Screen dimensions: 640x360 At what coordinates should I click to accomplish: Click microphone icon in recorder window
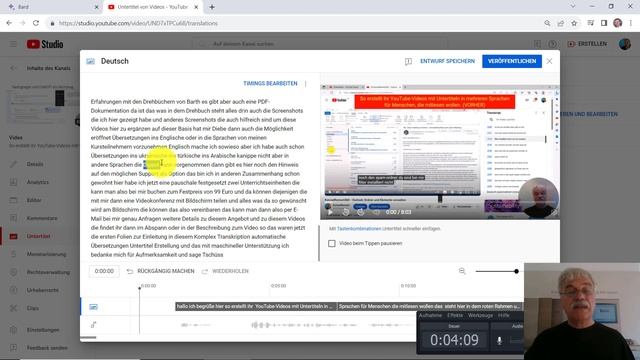[499, 340]
